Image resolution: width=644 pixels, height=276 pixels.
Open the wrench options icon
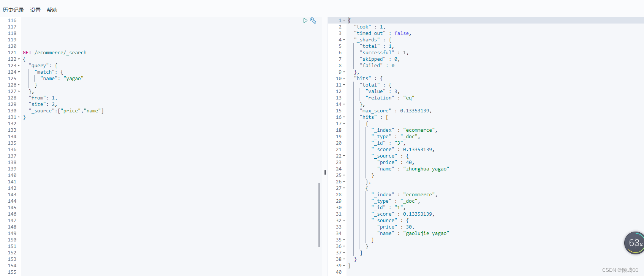click(313, 21)
